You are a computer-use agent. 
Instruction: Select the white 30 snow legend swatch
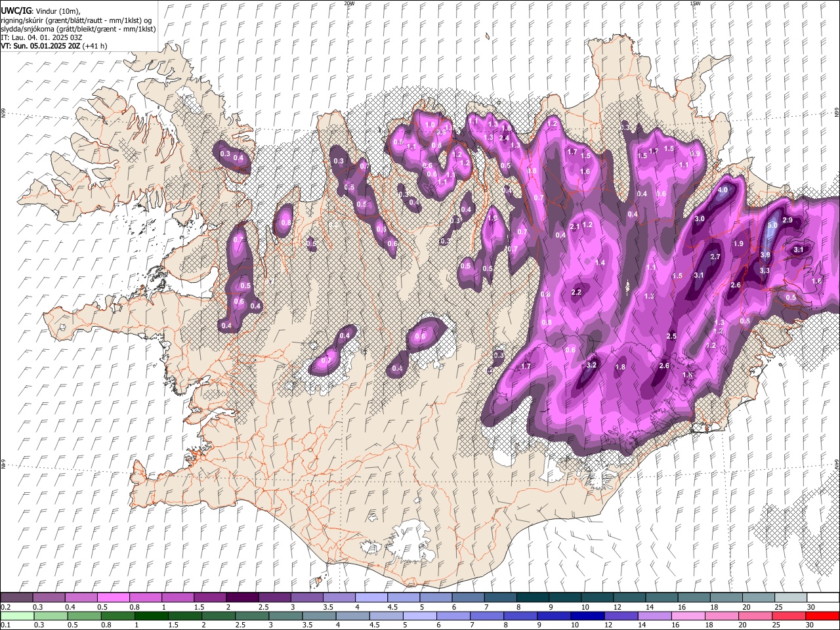(823, 598)
